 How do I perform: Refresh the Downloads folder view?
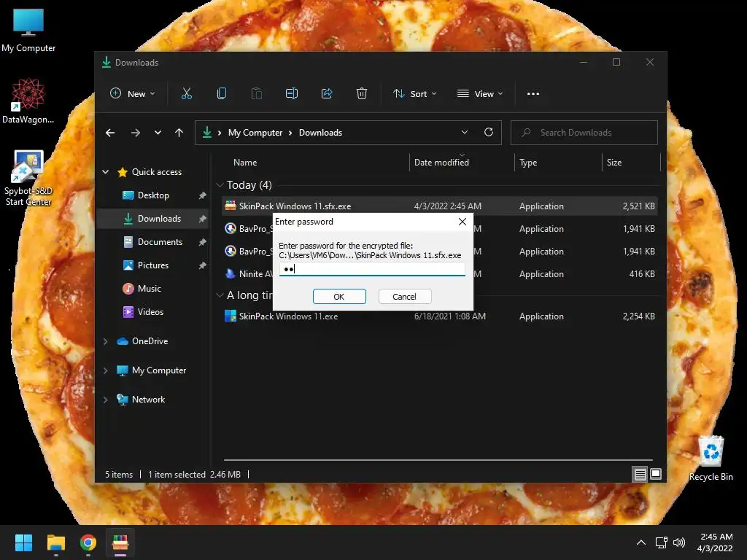click(488, 133)
